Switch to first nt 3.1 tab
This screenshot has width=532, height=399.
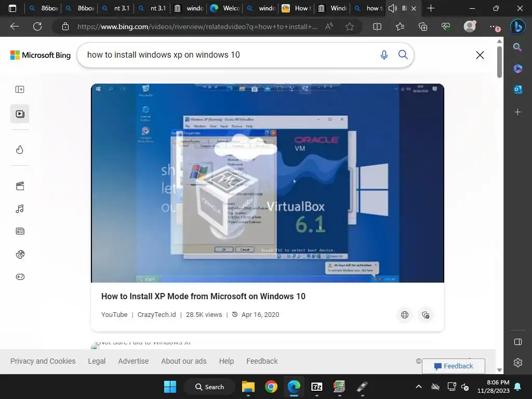[116, 8]
